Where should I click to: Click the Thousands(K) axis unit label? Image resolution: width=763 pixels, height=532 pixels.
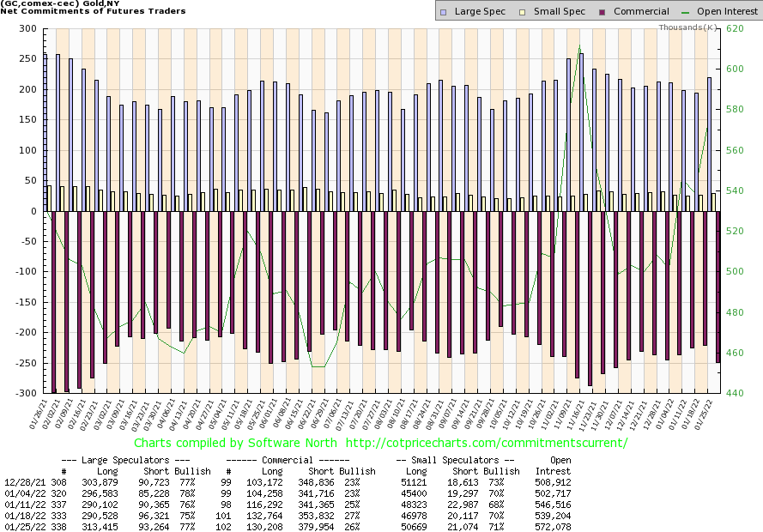(687, 27)
